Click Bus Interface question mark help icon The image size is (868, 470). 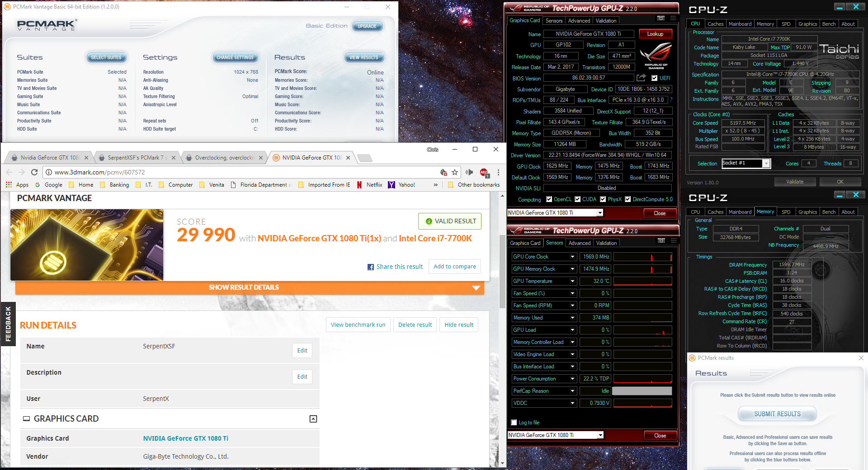click(671, 100)
